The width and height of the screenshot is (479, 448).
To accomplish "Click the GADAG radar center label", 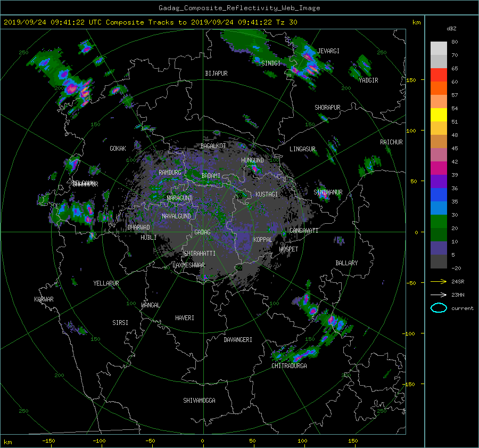I will tap(203, 232).
